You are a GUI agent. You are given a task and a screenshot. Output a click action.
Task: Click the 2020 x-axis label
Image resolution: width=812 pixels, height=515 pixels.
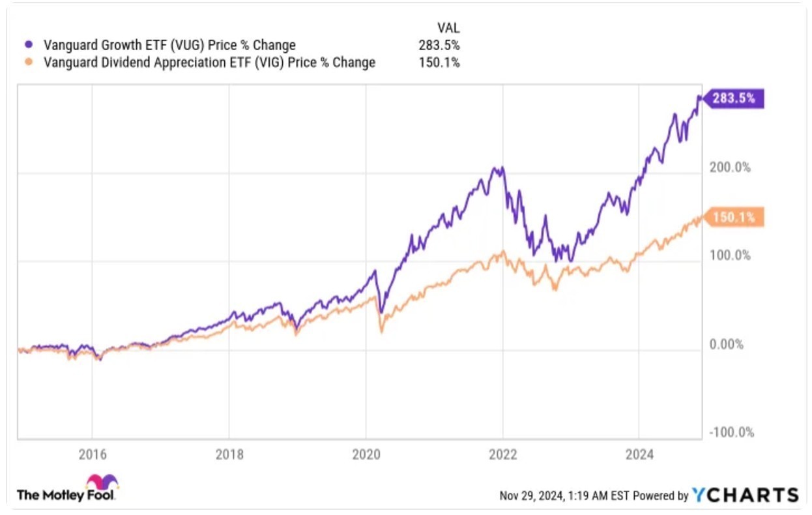click(366, 456)
